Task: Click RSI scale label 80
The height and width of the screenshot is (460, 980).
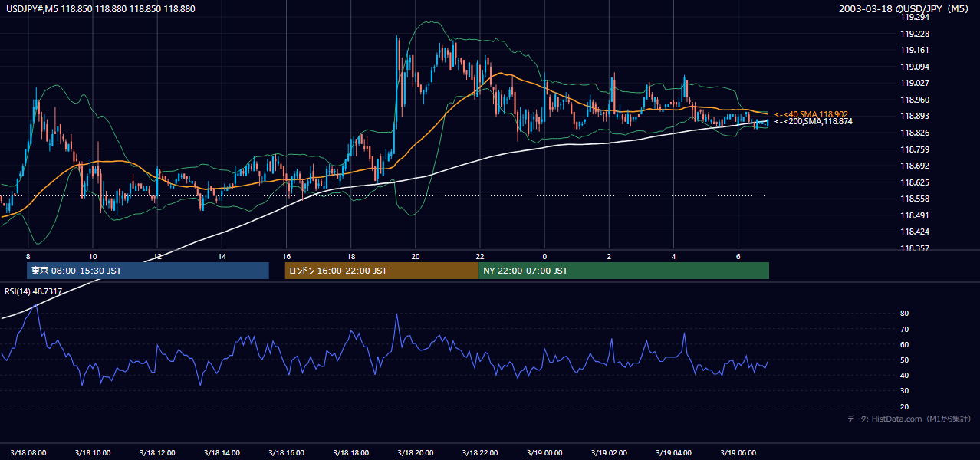Action: click(905, 314)
